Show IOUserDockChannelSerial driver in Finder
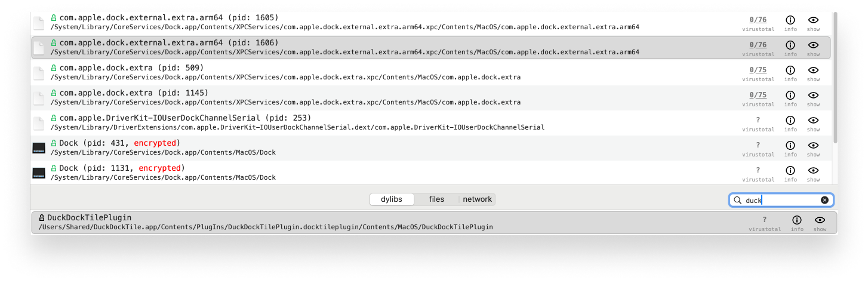868x283 pixels. click(813, 121)
